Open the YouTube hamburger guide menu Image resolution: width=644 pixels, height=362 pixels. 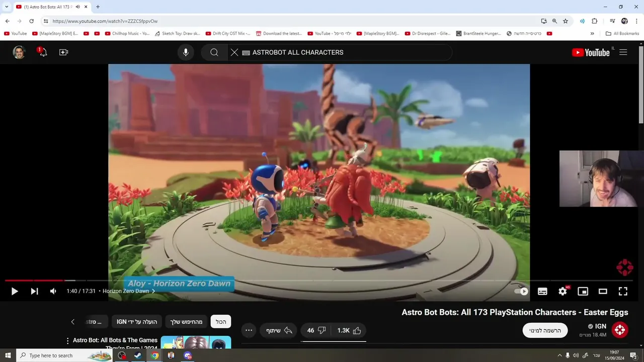tap(623, 52)
